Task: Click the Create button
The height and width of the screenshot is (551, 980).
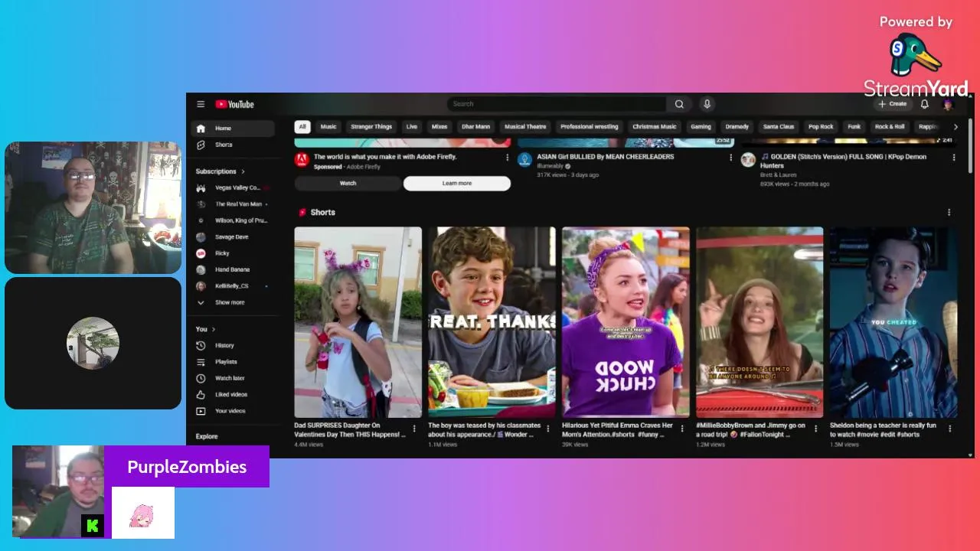Action: [x=893, y=104]
